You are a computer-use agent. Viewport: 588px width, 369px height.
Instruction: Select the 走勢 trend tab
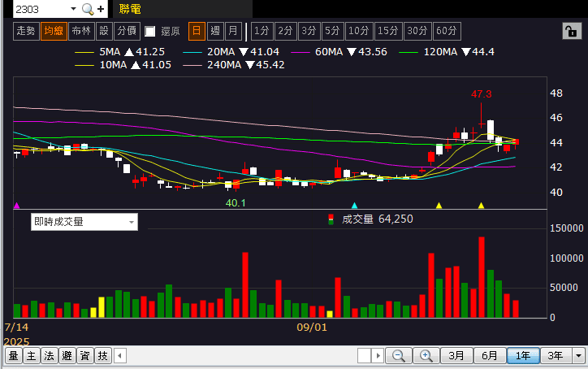[x=26, y=32]
